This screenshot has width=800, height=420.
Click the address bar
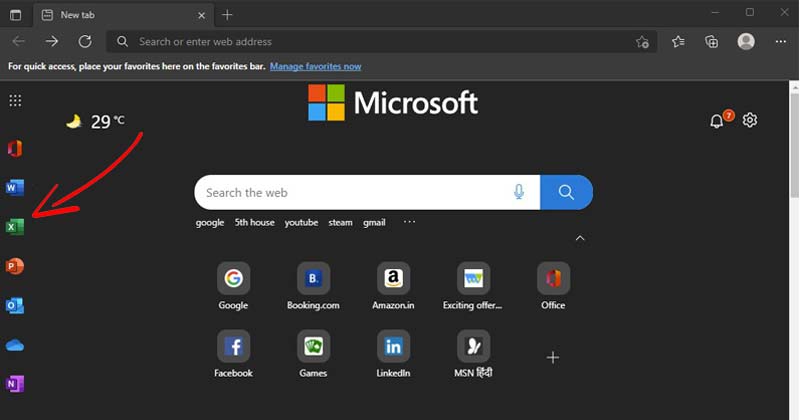click(x=382, y=42)
